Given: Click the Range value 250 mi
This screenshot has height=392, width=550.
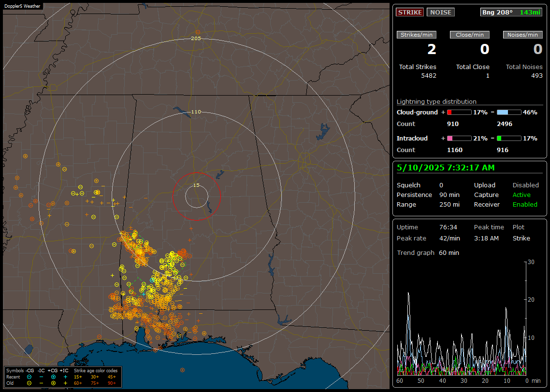Looking at the screenshot, I should (449, 205).
